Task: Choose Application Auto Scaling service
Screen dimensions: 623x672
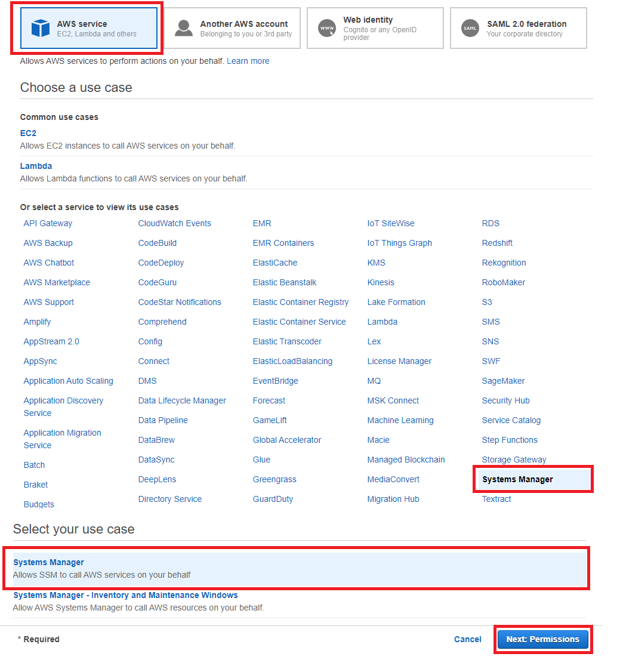Action: (x=69, y=381)
